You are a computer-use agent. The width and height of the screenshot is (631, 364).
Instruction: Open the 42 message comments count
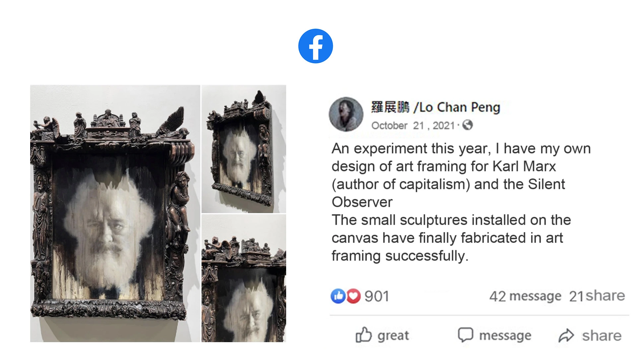(x=525, y=296)
